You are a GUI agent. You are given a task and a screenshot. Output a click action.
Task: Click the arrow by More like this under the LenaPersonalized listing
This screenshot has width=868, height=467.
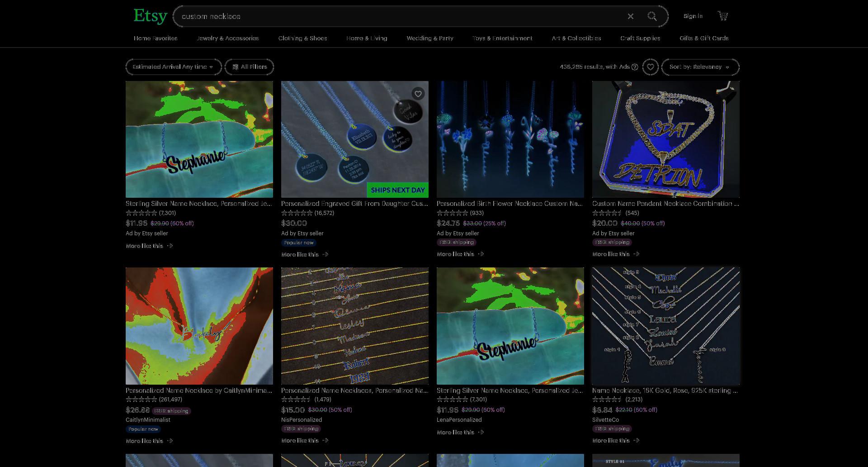(481, 432)
